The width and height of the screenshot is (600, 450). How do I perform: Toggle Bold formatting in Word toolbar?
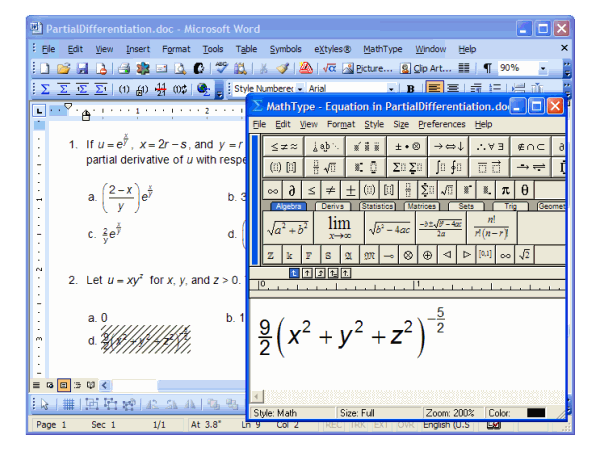(410, 89)
